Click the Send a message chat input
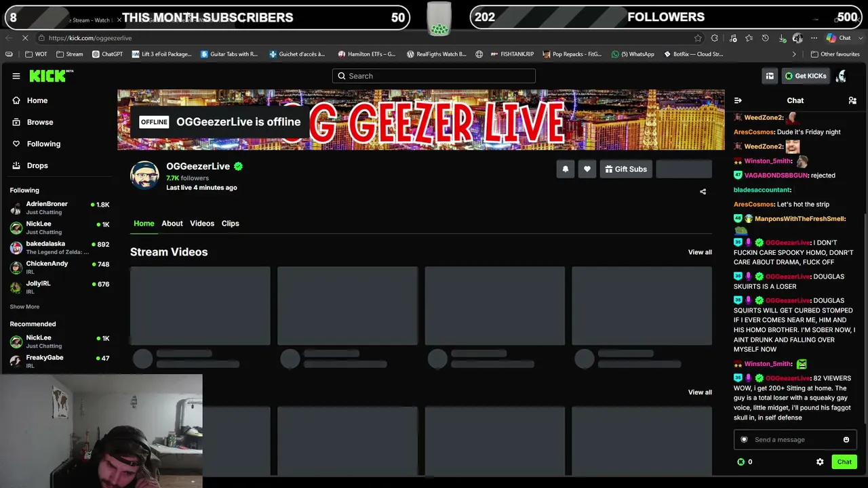The width and height of the screenshot is (868, 488). pyautogui.click(x=795, y=440)
